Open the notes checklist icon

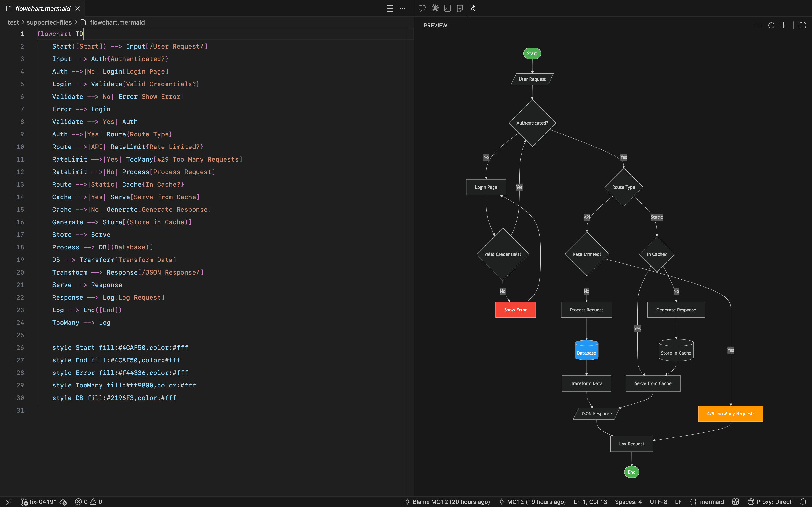click(x=460, y=8)
